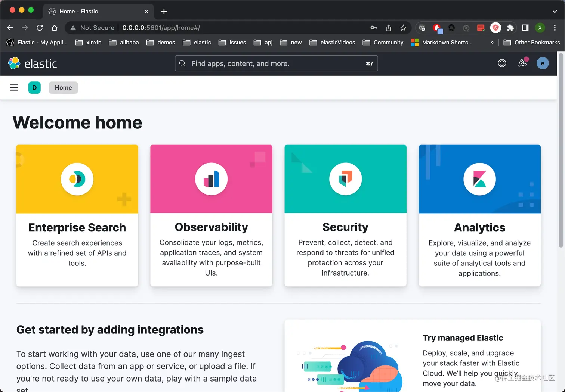Screen dimensions: 565x392
Task: Open the Markdown Shortc... bookmark
Action: [x=442, y=43]
